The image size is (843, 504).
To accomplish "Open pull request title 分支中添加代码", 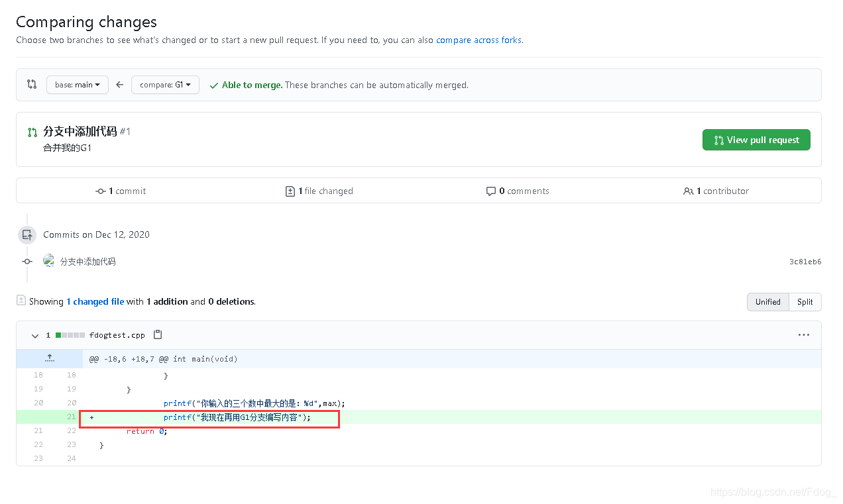I will pyautogui.click(x=80, y=131).
